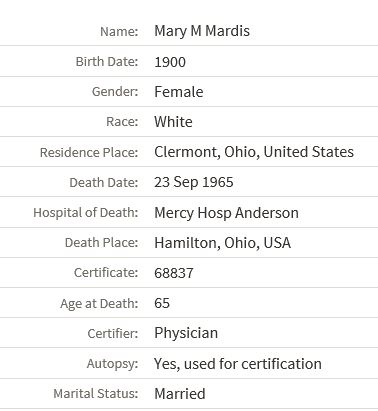Screen dimensions: 378x411
Task: Click certificate number 68837
Action: (174, 273)
